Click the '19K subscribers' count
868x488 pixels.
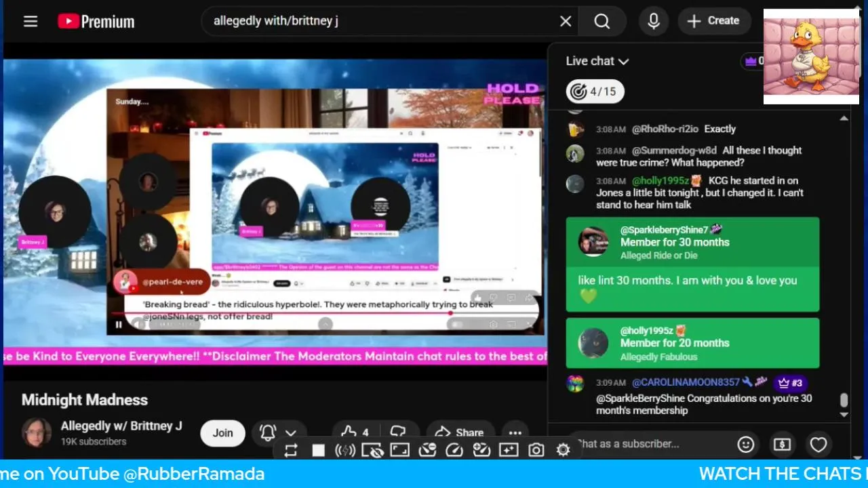(94, 442)
